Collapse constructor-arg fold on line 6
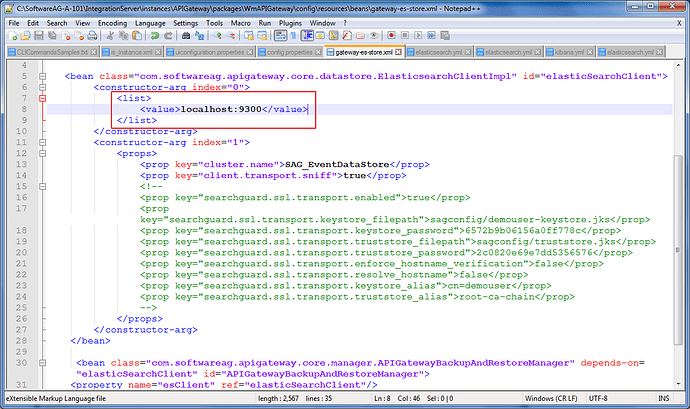 pos(42,87)
